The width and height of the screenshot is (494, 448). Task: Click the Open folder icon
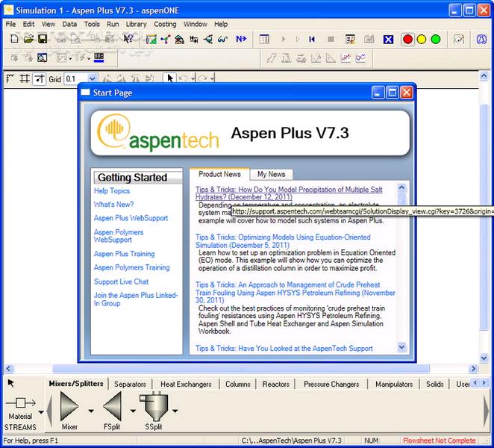pyautogui.click(x=28, y=39)
